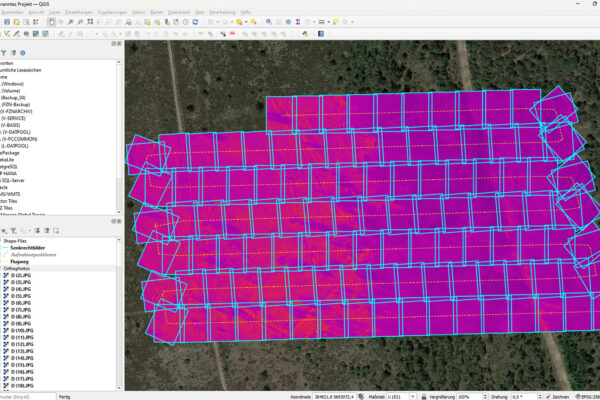
Task: Click the Drehung rotation stepper arrows
Action: point(540,397)
